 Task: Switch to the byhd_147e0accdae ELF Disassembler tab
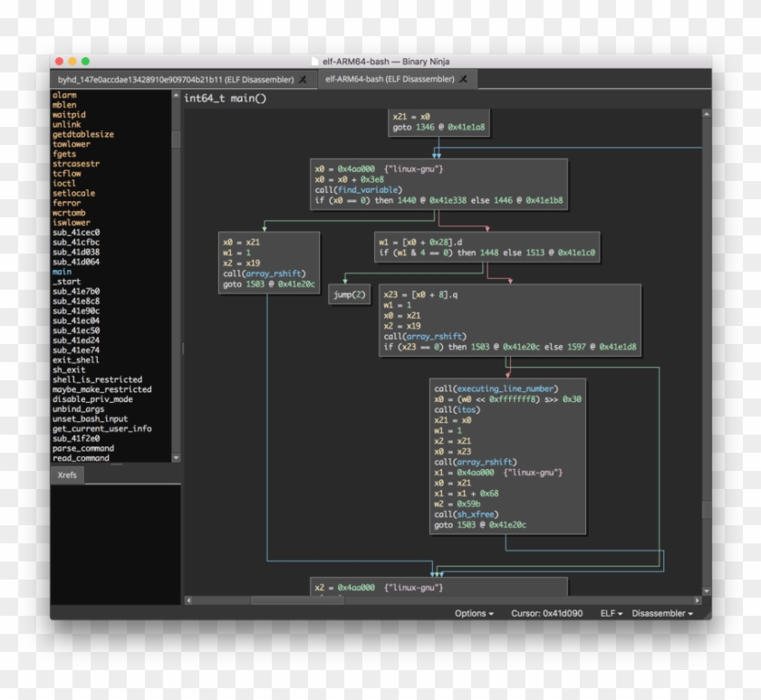(x=172, y=80)
